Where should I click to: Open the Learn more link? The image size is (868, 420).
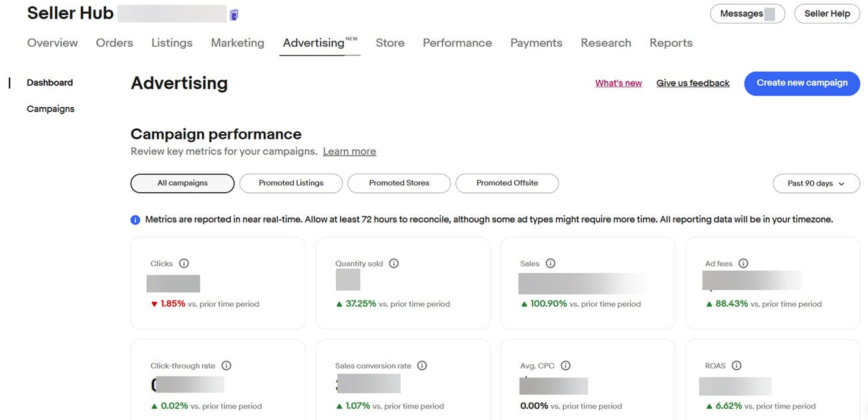349,152
